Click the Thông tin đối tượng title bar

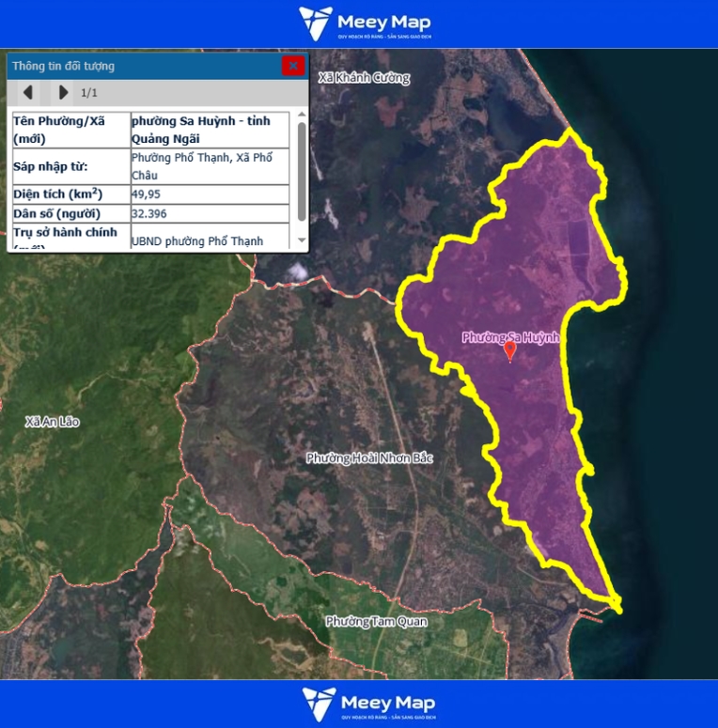coord(141,66)
